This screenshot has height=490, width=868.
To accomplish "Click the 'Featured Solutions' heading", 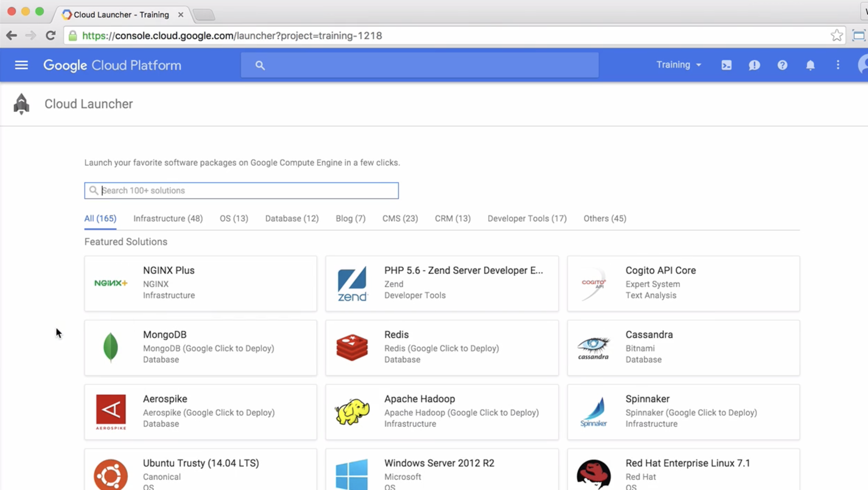I will point(126,242).
